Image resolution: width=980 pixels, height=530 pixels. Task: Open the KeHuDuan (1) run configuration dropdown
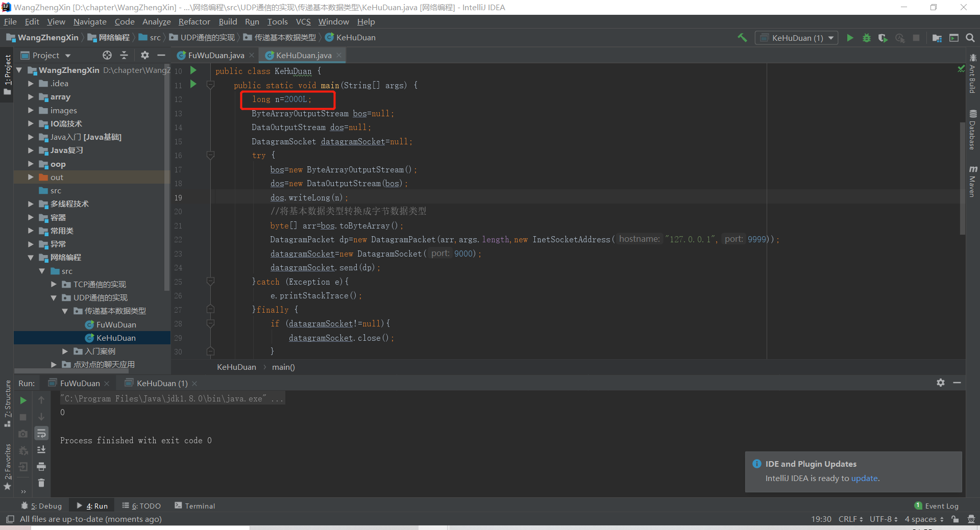tap(797, 38)
